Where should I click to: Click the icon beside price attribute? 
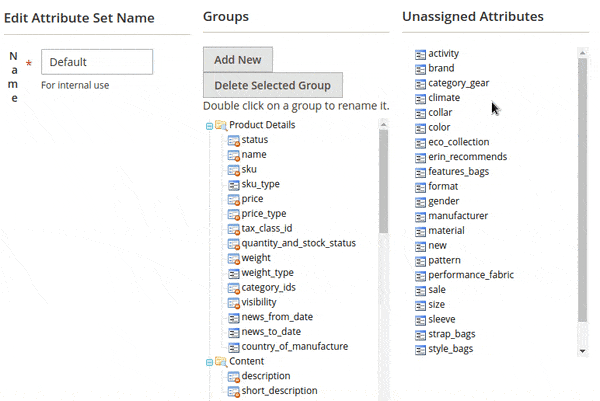pos(233,199)
